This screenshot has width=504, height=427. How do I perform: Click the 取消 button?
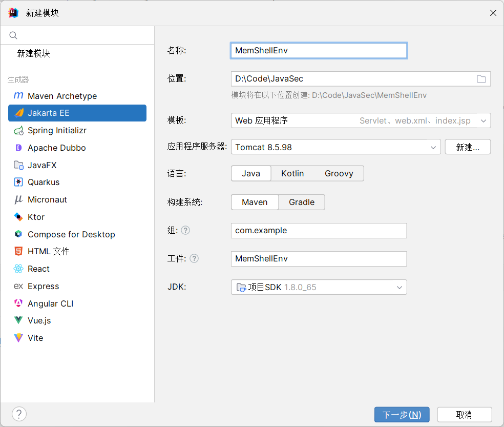tap(465, 415)
